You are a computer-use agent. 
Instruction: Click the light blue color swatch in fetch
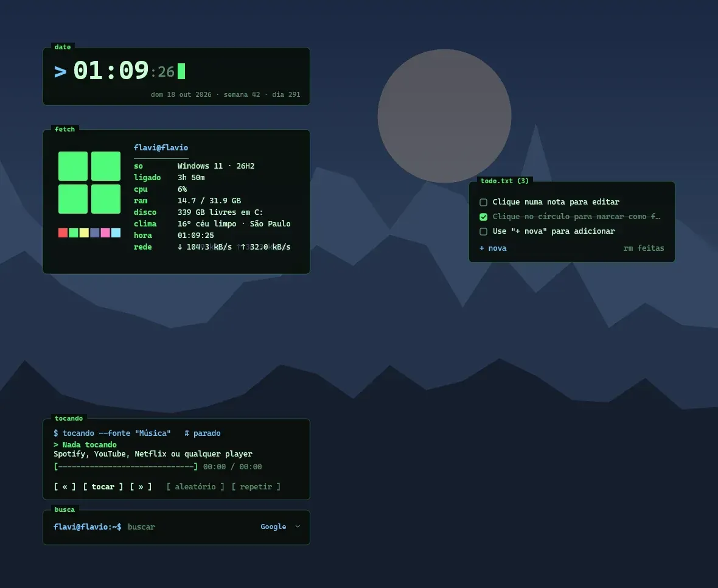pyautogui.click(x=116, y=233)
